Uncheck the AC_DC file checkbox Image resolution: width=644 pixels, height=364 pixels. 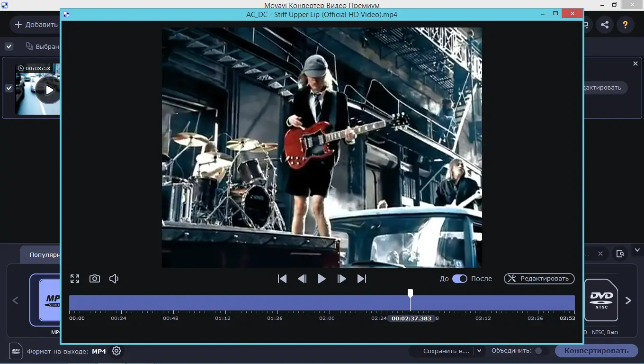(x=9, y=88)
